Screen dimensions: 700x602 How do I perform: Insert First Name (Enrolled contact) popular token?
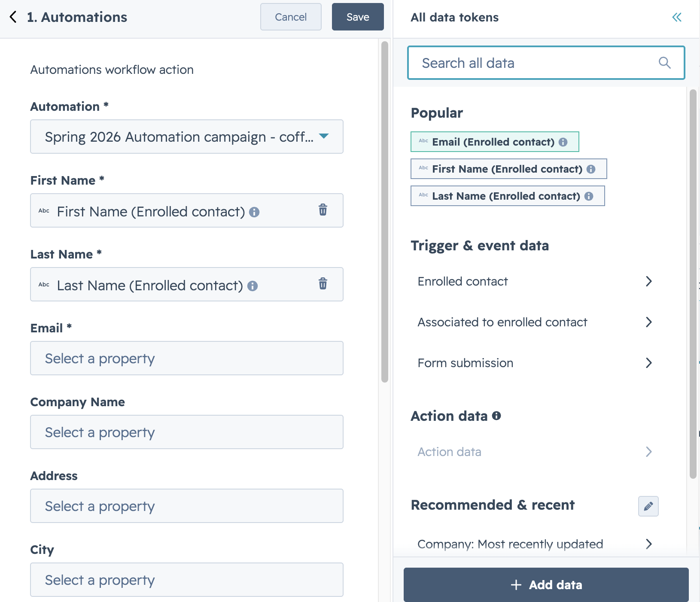pos(509,169)
